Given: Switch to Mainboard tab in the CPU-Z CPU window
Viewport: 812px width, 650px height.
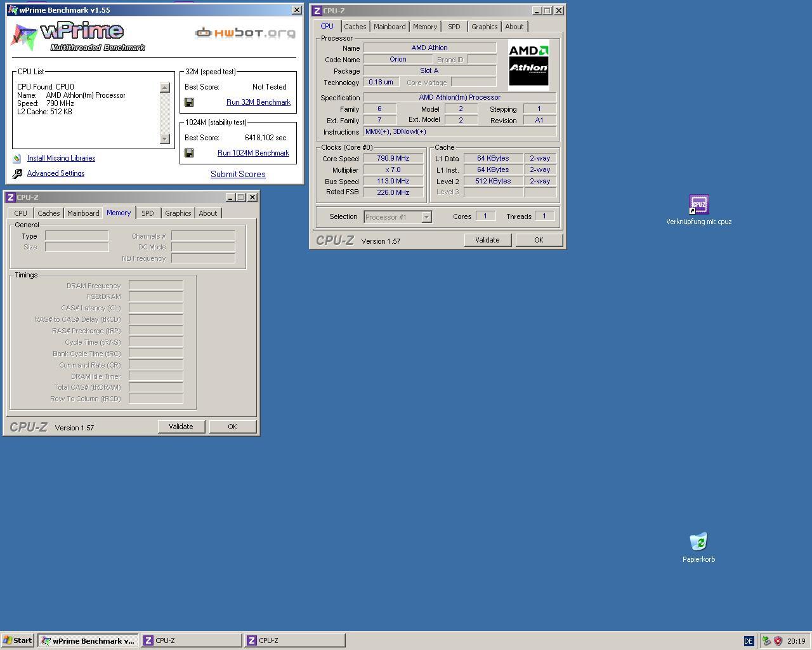Looking at the screenshot, I should 390,27.
